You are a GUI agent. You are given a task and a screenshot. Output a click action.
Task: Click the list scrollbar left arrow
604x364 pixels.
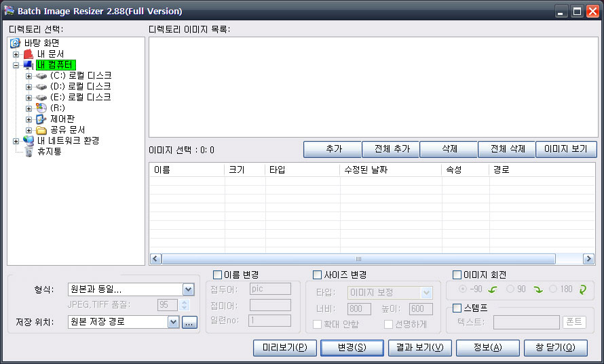[x=155, y=259]
